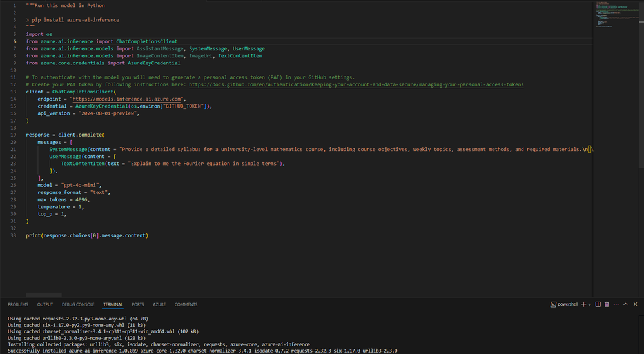Image resolution: width=644 pixels, height=354 pixels.
Task: Click the api_version value "2024-08-01-preview"
Action: (108, 113)
